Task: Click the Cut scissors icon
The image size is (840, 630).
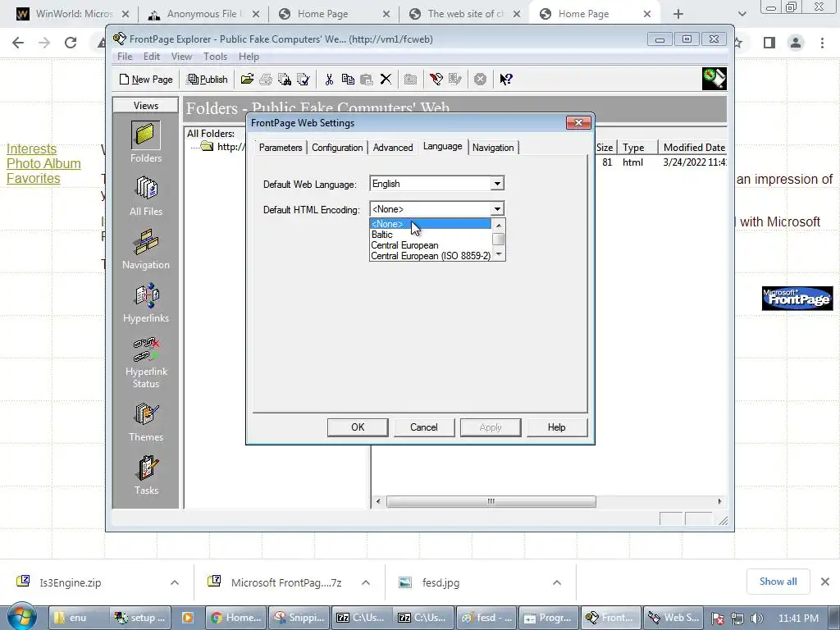Action: [x=329, y=80]
